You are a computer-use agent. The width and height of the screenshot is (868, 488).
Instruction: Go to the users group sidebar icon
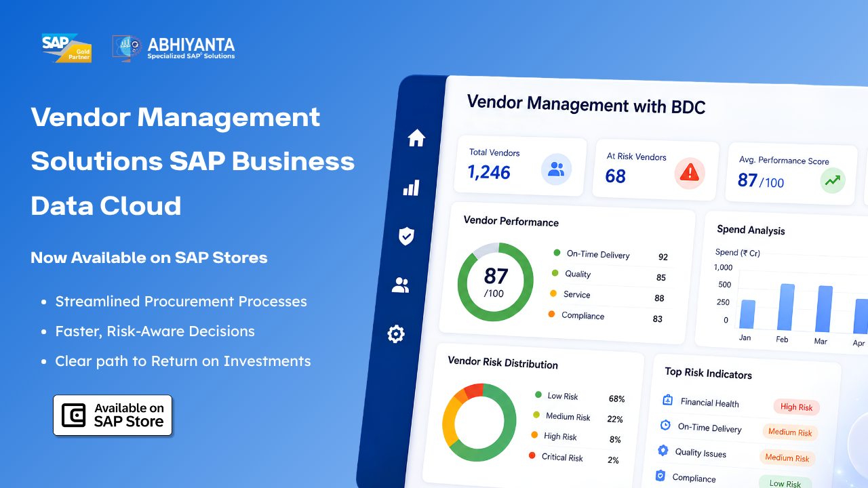tap(401, 285)
